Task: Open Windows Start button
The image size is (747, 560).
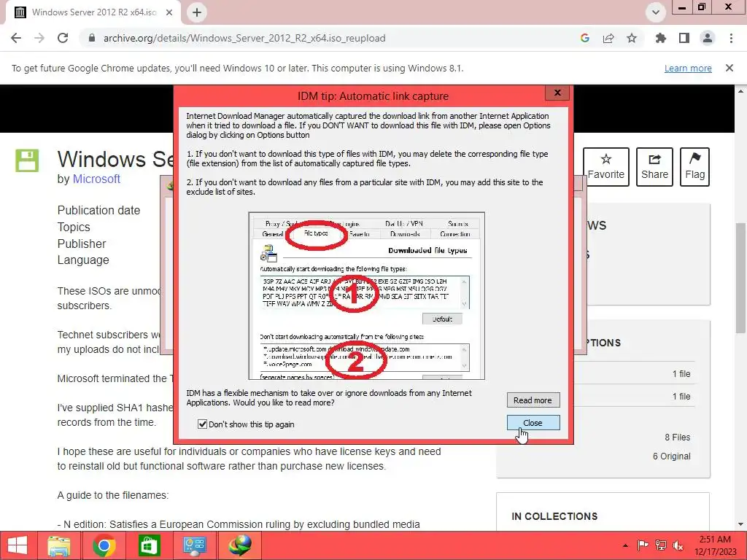Action: click(18, 546)
